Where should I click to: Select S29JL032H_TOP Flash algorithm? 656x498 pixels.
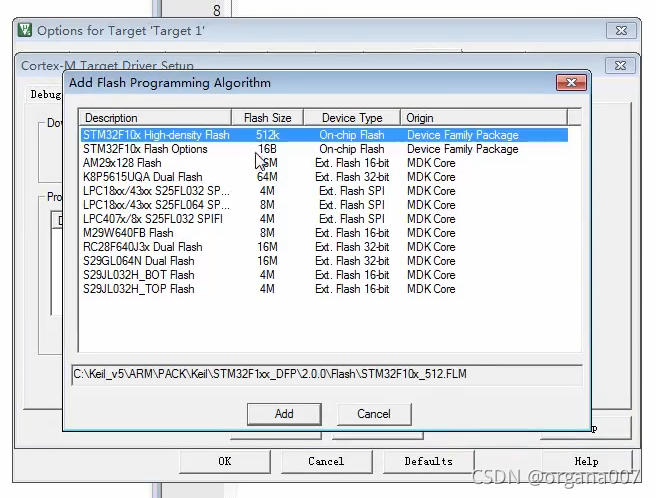[x=324, y=289]
